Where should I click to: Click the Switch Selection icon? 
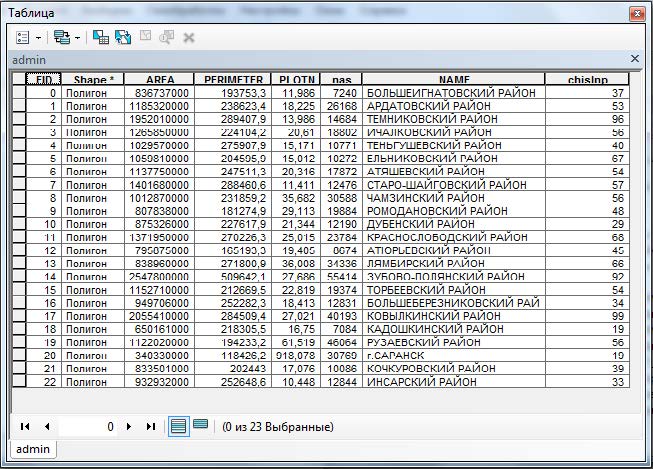(x=123, y=37)
